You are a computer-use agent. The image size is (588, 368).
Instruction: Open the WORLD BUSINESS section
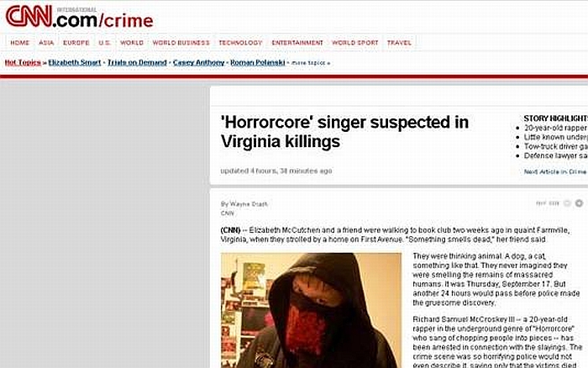(x=181, y=43)
